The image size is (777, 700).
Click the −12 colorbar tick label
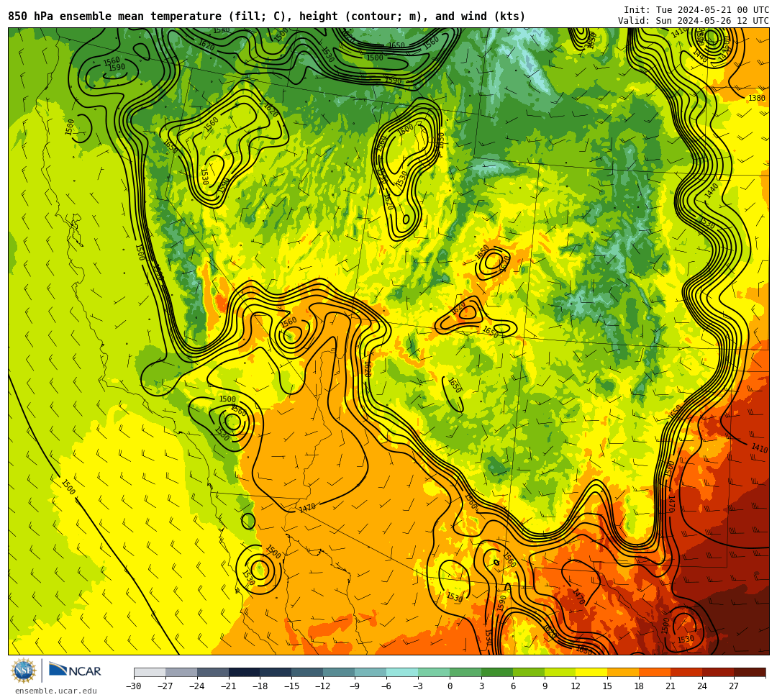pos(324,686)
